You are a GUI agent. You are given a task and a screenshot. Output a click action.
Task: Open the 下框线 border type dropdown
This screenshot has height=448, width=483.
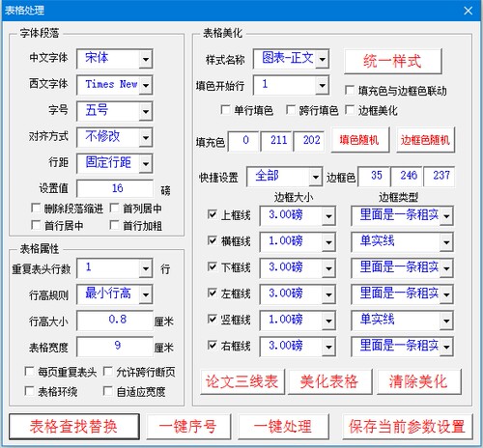pos(446,268)
